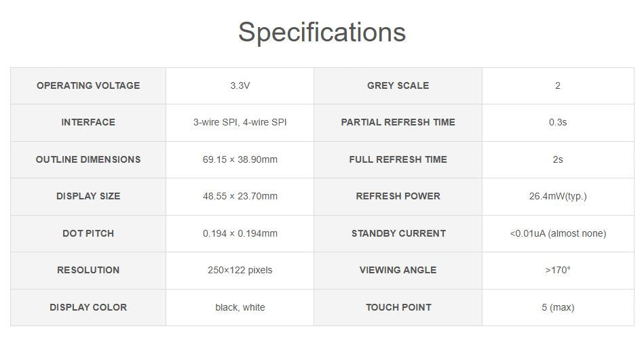
Task: Select the GREY SCALE label
Action: click(x=398, y=85)
